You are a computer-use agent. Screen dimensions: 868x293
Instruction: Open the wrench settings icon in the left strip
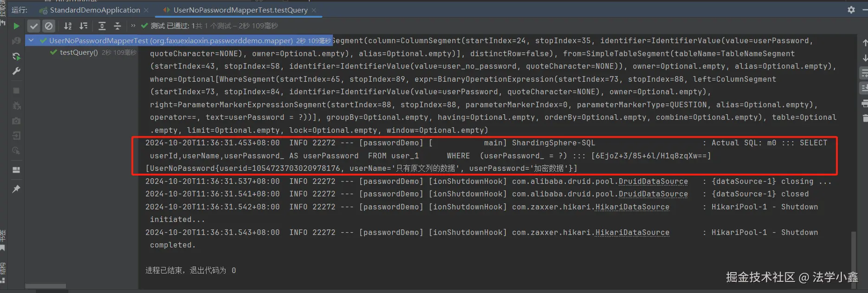[16, 71]
